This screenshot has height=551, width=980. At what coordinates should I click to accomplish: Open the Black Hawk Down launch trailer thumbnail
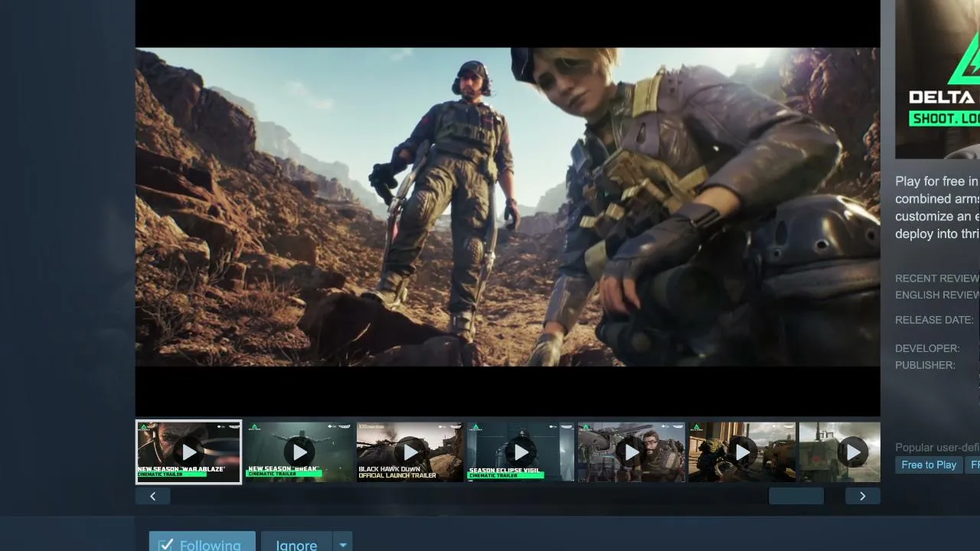[x=410, y=452]
